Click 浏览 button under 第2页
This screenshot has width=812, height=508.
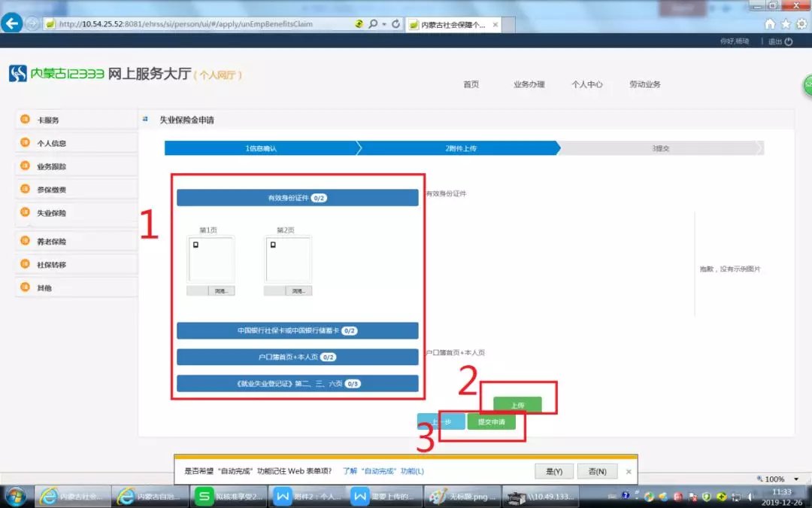(x=298, y=291)
